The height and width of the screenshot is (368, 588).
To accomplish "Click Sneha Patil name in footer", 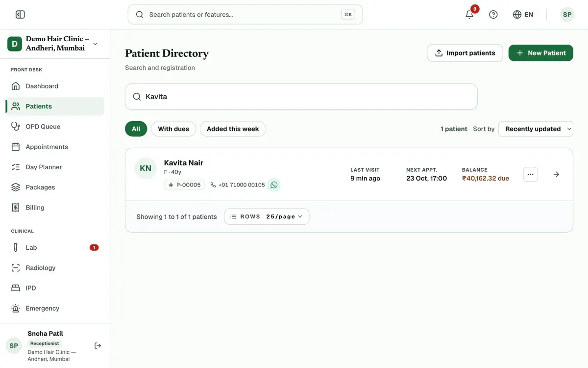I will (x=45, y=334).
